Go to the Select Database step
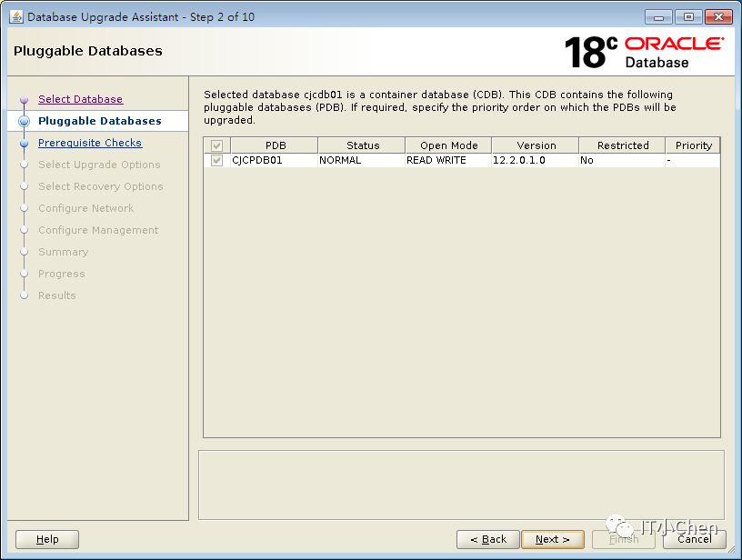 [80, 99]
